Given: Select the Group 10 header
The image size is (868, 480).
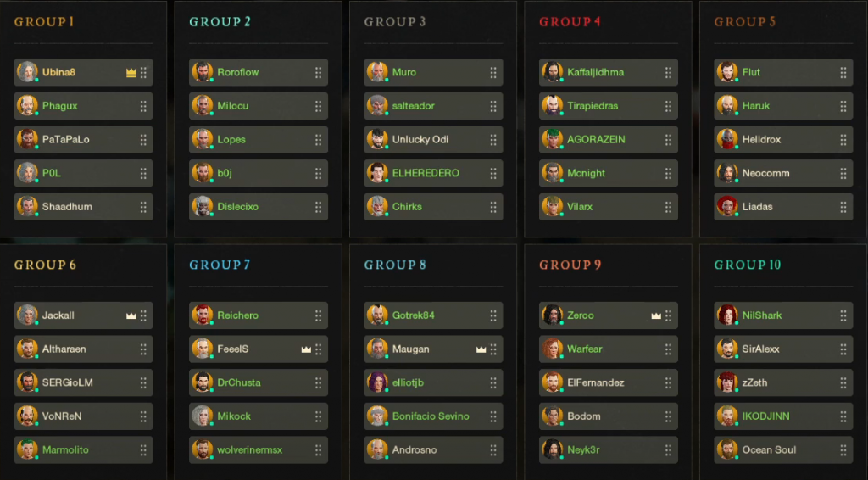Looking at the screenshot, I should (748, 265).
